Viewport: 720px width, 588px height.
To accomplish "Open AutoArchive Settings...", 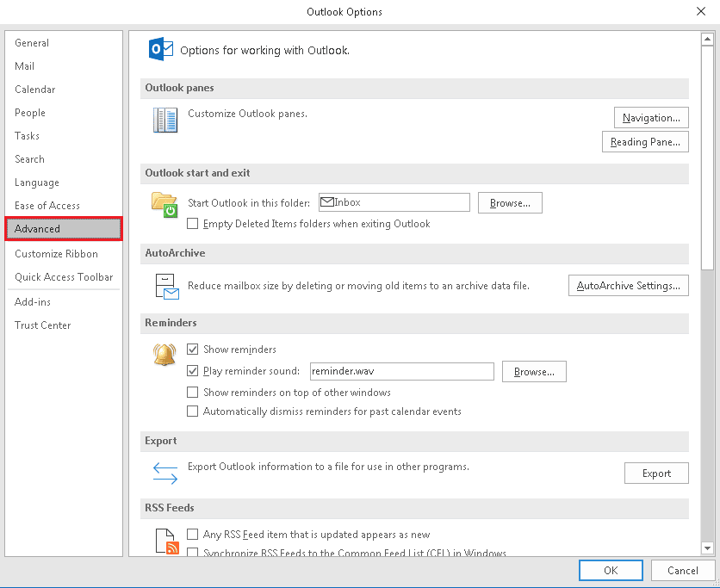I will coord(628,286).
